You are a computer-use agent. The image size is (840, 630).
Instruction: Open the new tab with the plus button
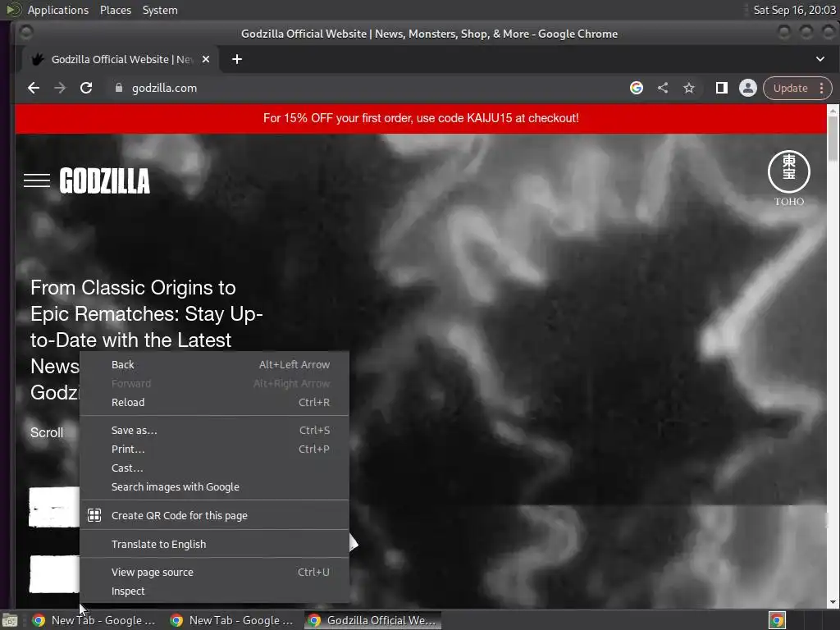click(x=237, y=59)
